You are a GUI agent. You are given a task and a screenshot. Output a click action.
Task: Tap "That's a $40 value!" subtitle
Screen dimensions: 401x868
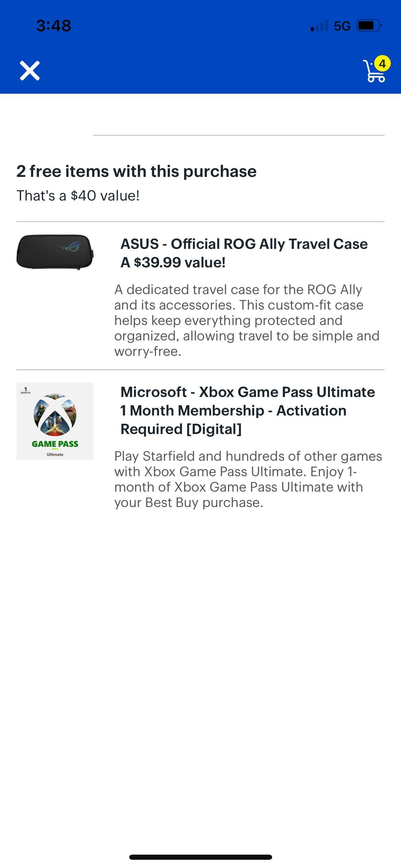78,196
